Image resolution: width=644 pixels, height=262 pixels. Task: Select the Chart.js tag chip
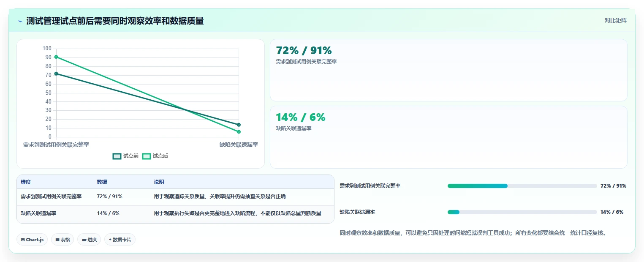(32, 240)
